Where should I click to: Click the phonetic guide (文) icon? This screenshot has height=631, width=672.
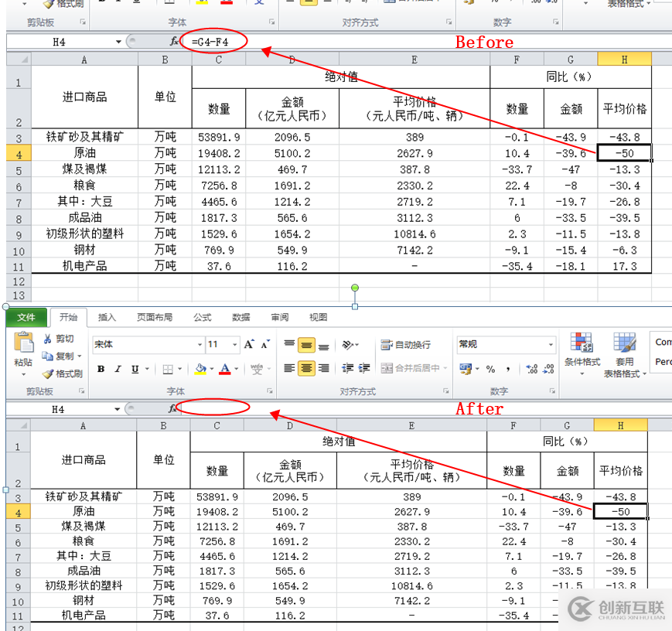pos(258,369)
